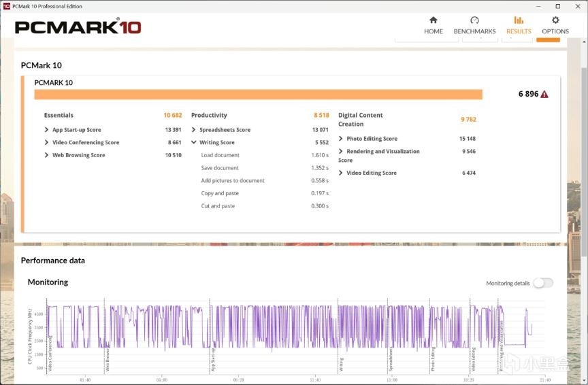Click the Photo Editing score value 15 148
The width and height of the screenshot is (588, 385).
[468, 139]
